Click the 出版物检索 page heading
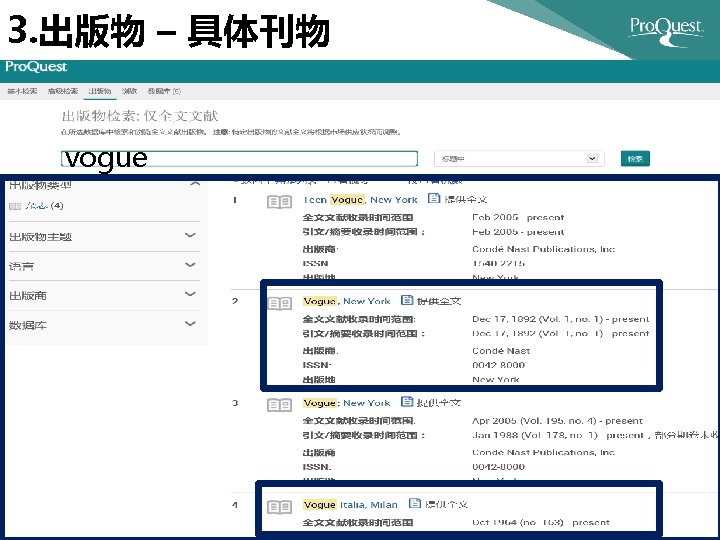720x540 pixels. tap(140, 116)
